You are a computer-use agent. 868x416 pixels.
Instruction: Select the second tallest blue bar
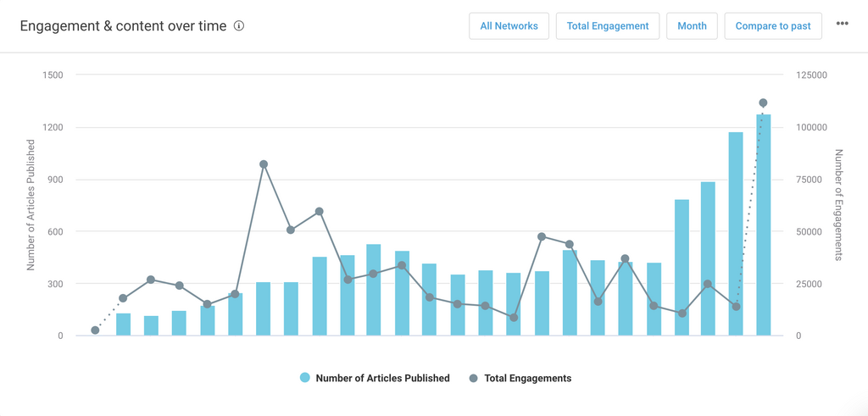point(736,234)
